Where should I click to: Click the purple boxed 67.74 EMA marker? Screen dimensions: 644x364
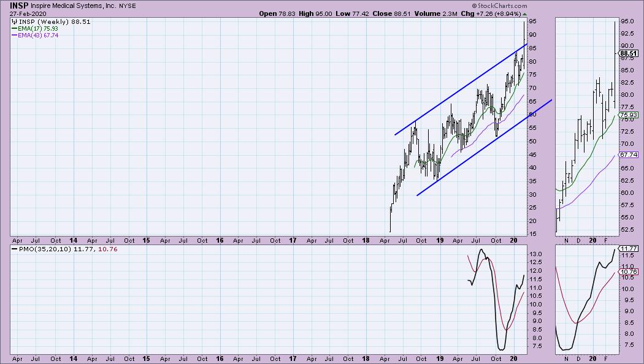click(x=629, y=154)
